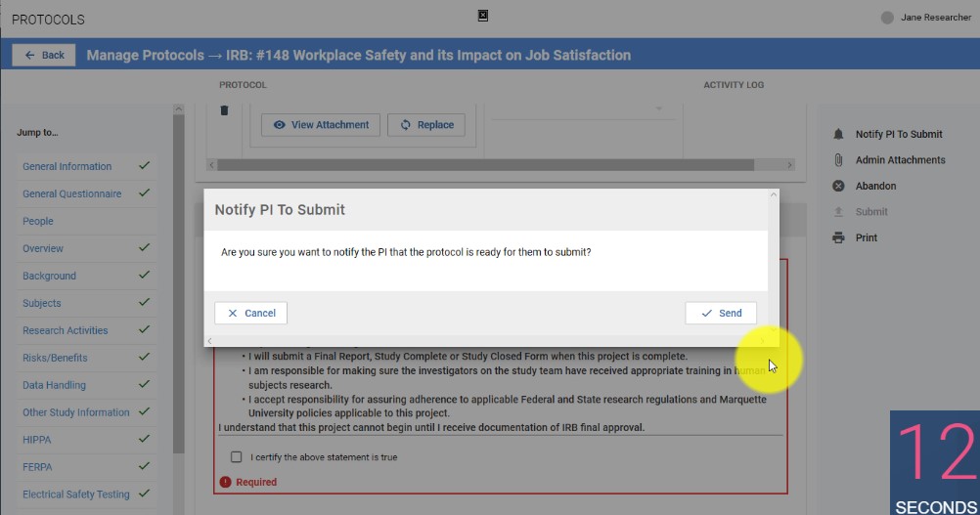Image resolution: width=980 pixels, height=515 pixels.
Task: Switch to the Activity Log tab
Action: pyautogui.click(x=734, y=85)
